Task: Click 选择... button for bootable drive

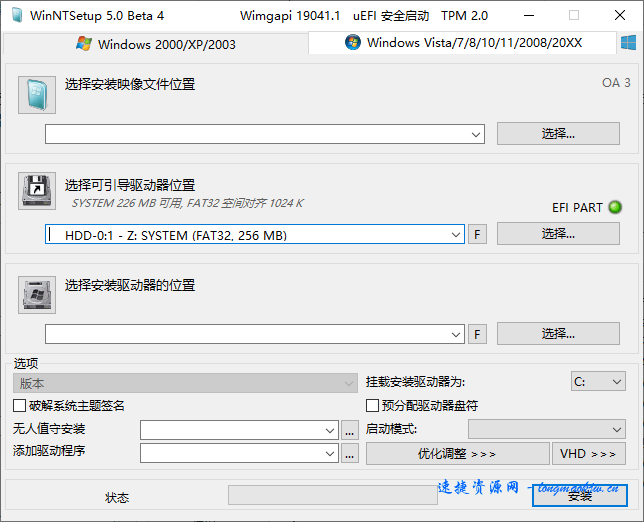Action: pos(558,234)
